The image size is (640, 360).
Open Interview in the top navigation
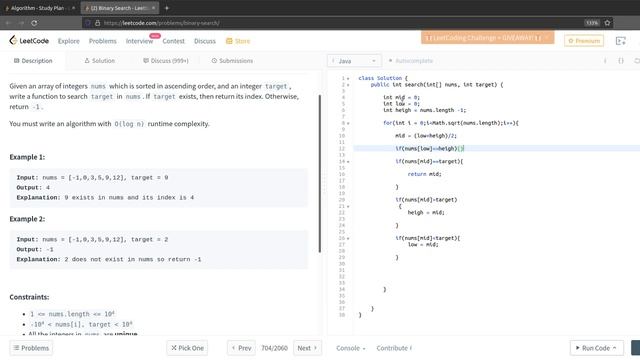(139, 41)
